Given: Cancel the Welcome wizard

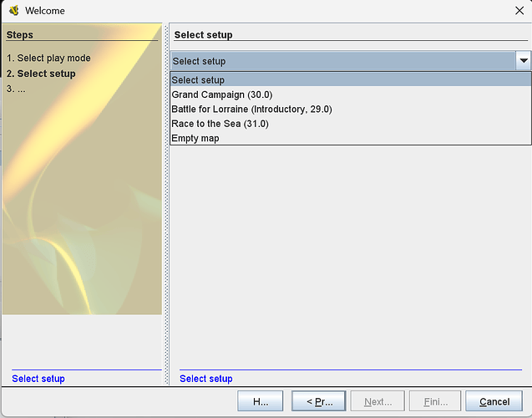Looking at the screenshot, I should 494,401.
